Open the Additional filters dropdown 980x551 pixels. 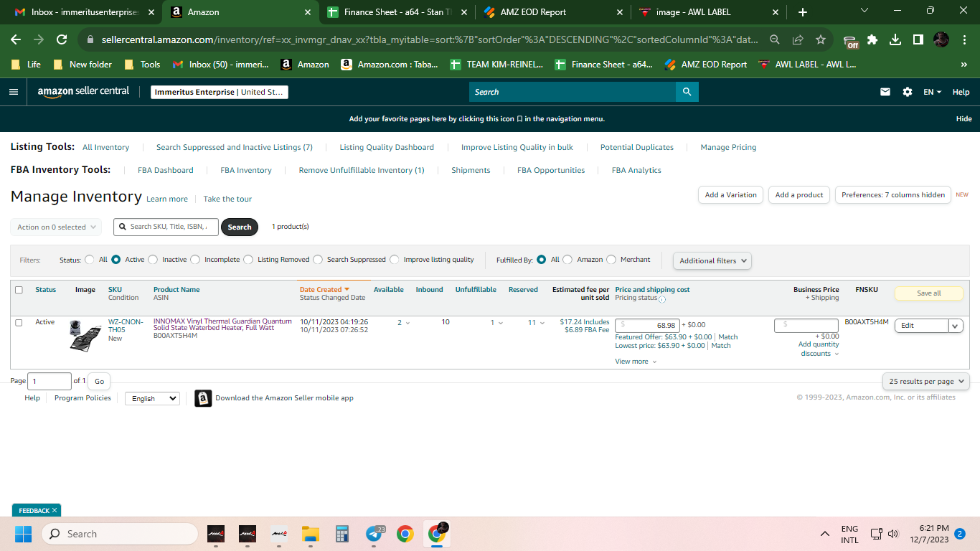712,260
